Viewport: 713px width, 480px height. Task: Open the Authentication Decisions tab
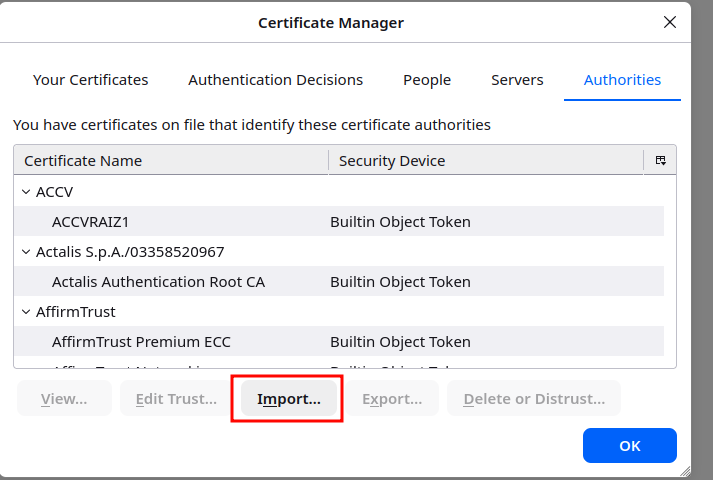275,80
